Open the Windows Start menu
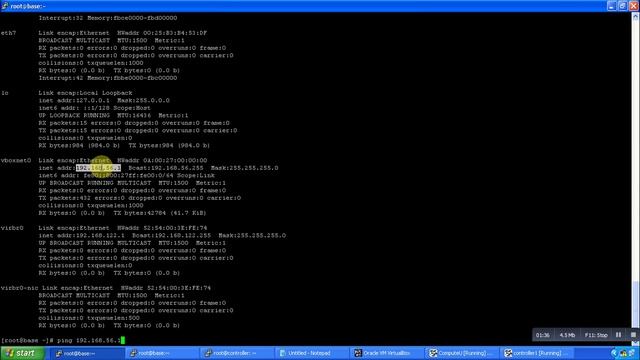 (x=22, y=353)
